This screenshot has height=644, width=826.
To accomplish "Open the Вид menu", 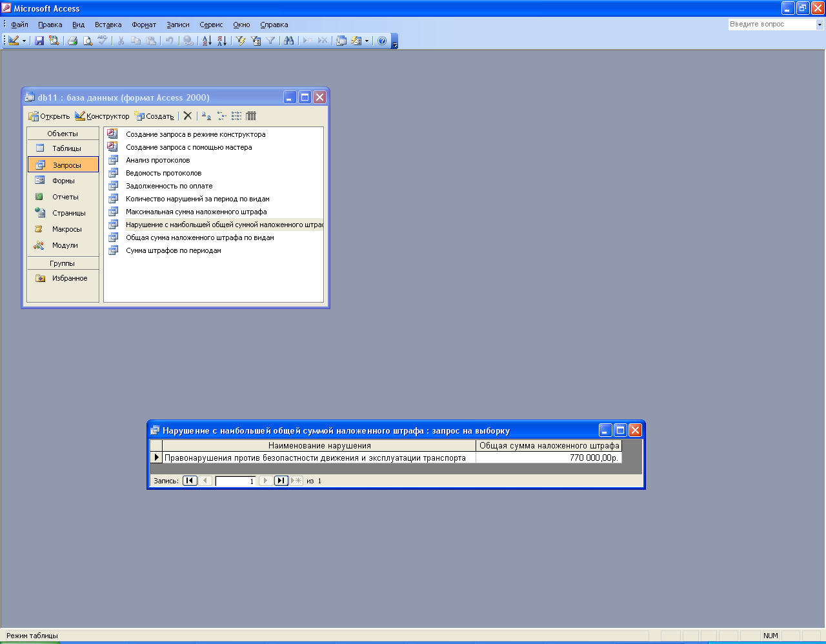I will [78, 25].
